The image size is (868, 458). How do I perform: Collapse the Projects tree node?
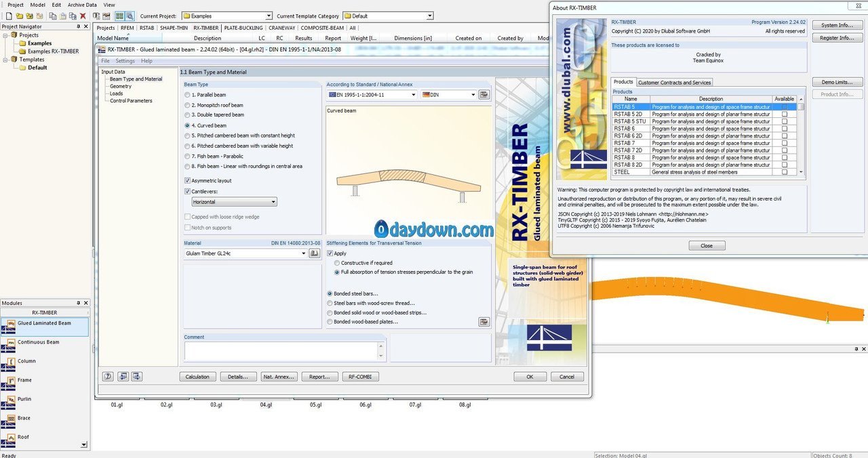(5, 35)
